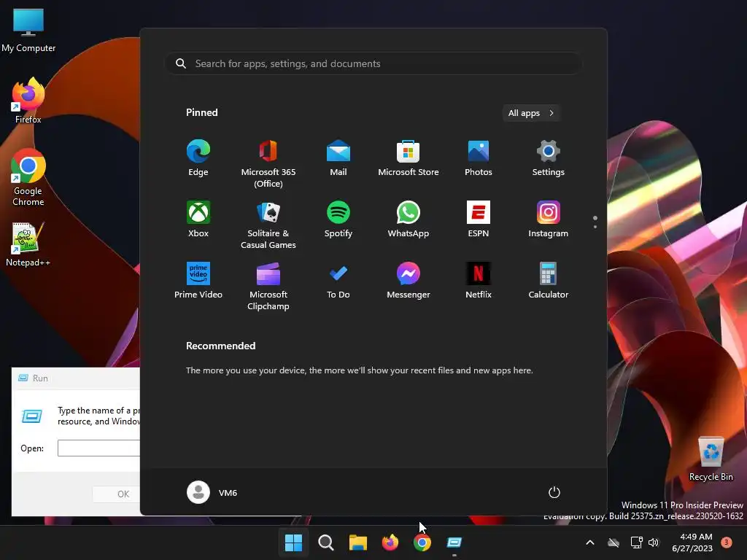Open the WhatsApp pinned app
This screenshot has height=560, width=747.
pyautogui.click(x=409, y=219)
